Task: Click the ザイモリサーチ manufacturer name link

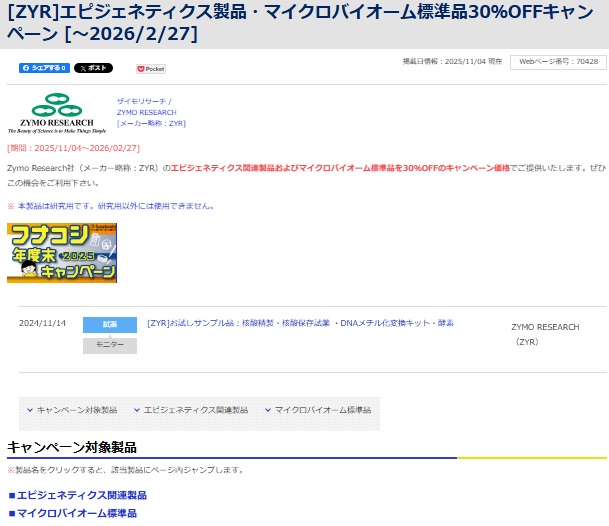Action: click(145, 101)
